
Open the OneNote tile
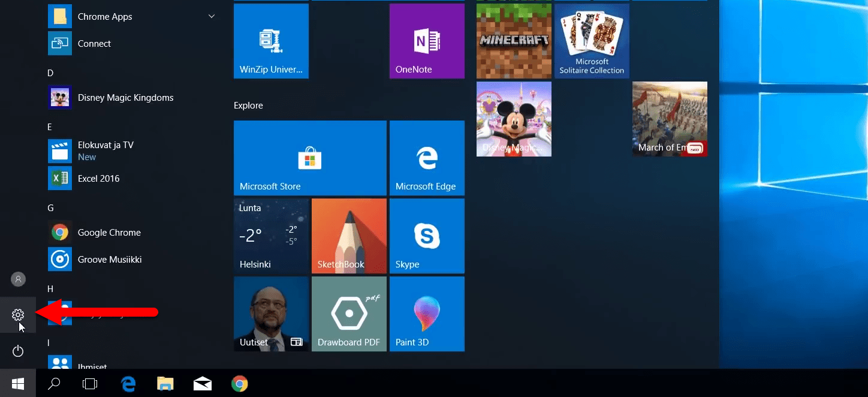click(x=427, y=41)
